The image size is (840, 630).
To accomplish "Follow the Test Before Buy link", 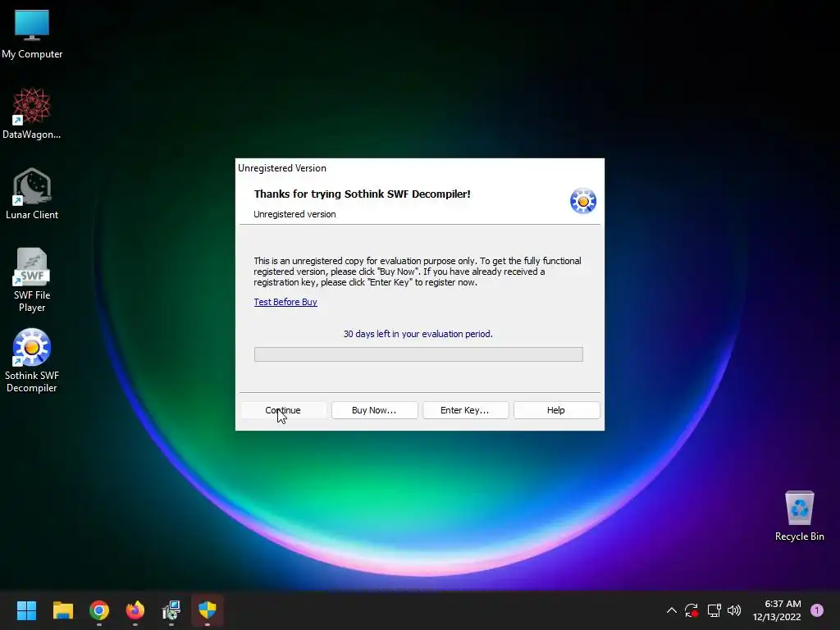I will [x=285, y=302].
